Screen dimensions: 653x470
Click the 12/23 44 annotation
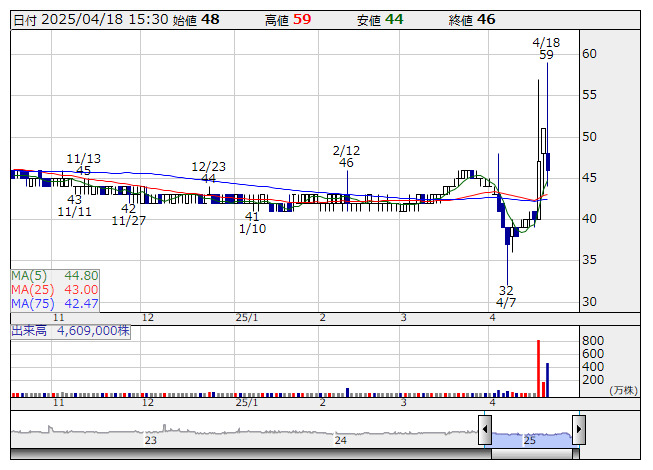209,173
